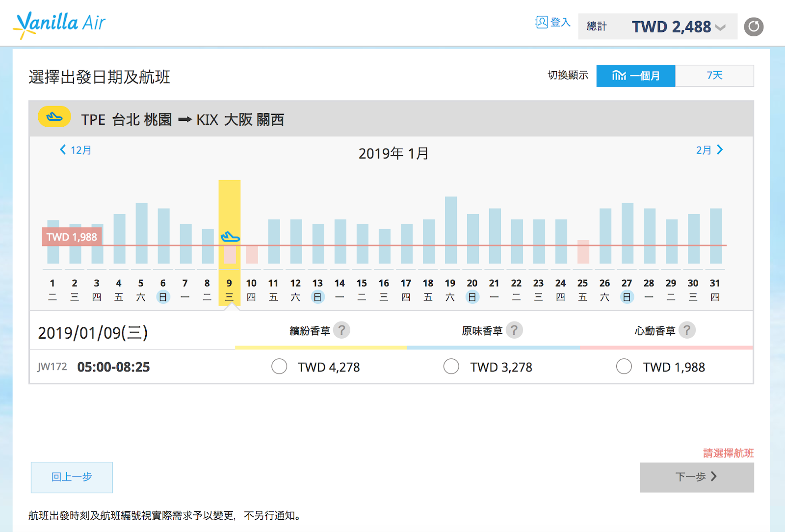
Task: Click the yellow airplane departure badge
Action: [54, 117]
